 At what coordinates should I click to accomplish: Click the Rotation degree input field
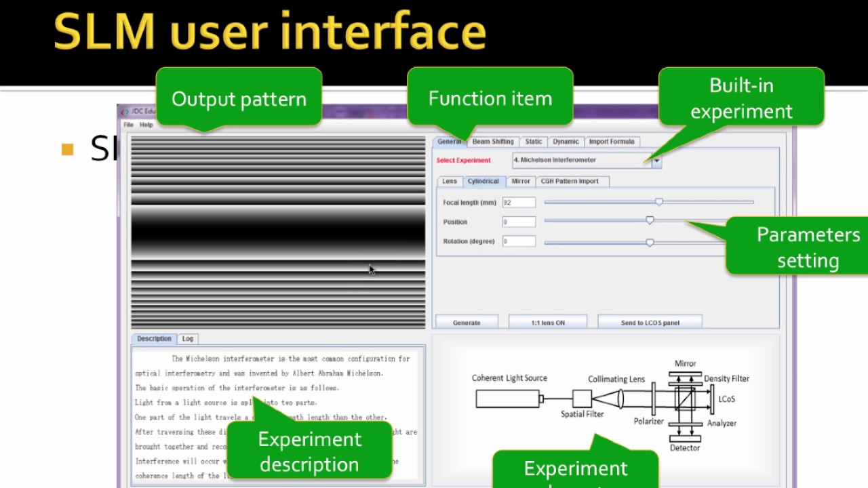519,241
